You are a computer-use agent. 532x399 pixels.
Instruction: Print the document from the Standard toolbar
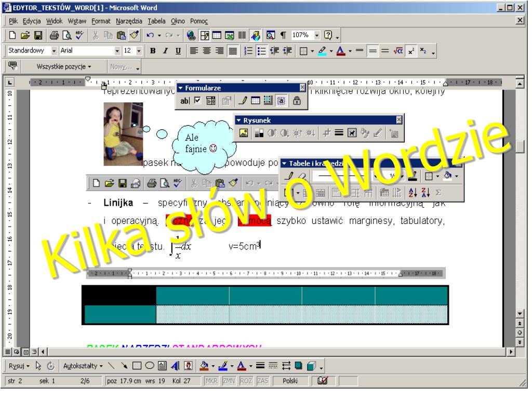coord(54,35)
